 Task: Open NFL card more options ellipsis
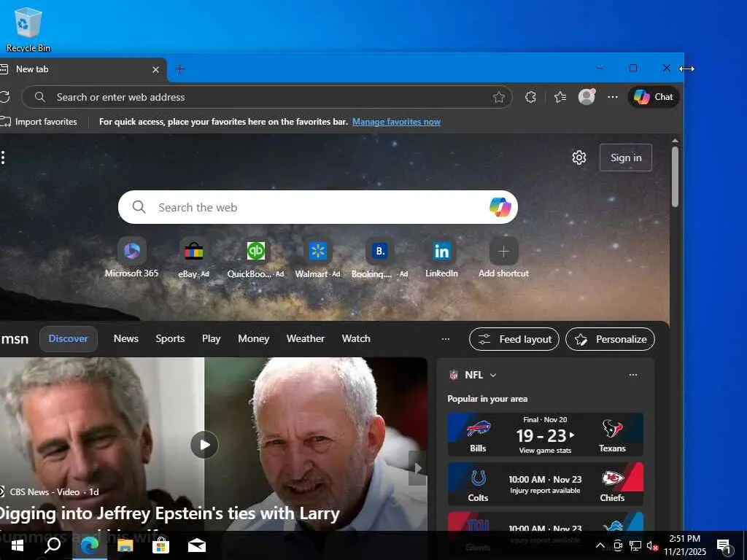click(x=632, y=375)
